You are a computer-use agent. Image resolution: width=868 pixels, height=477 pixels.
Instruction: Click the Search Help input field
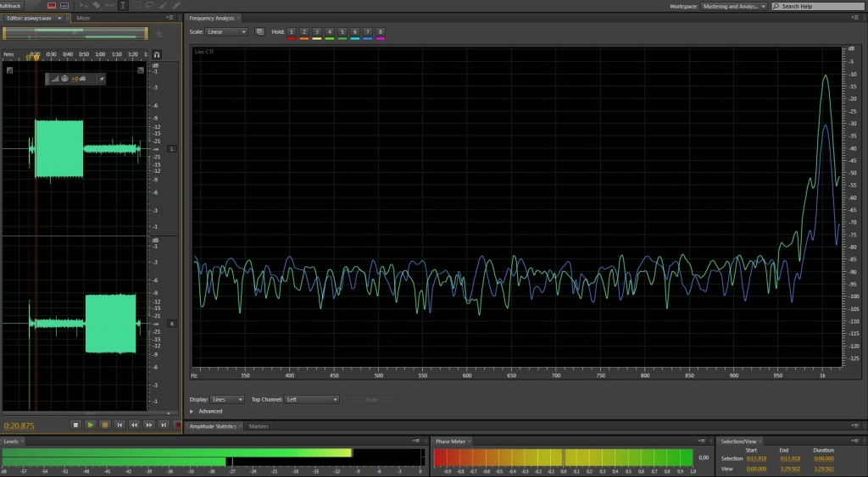pyautogui.click(x=818, y=6)
